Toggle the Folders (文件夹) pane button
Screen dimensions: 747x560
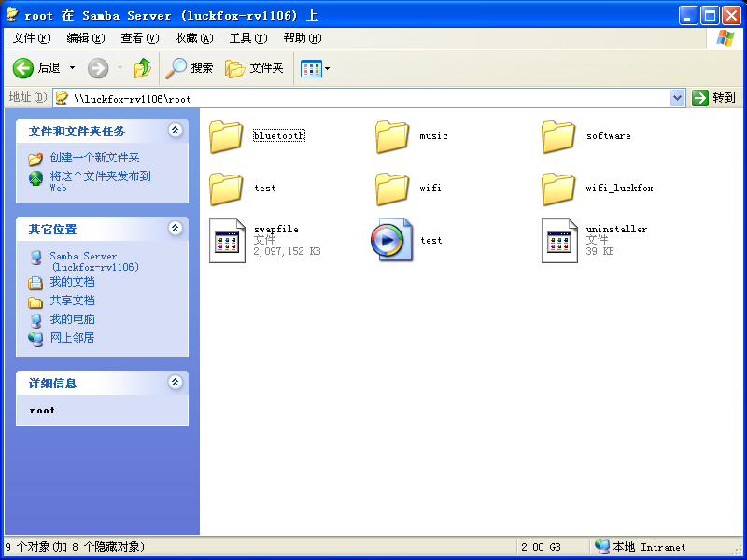pos(254,68)
